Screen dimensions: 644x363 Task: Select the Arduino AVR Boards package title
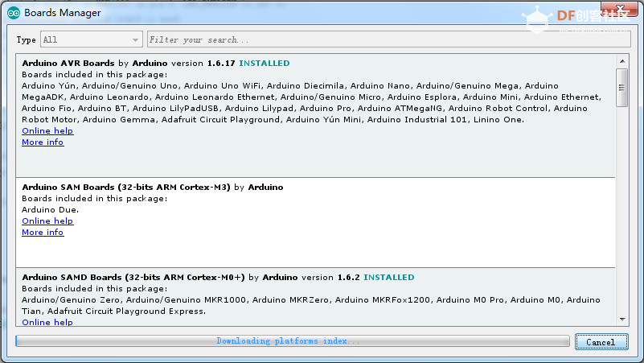68,64
